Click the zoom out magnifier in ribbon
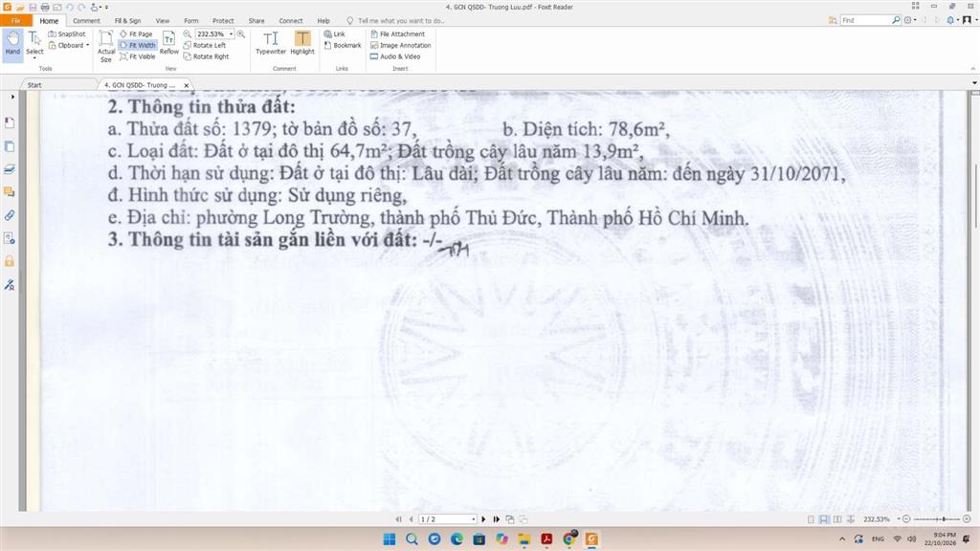The image size is (980, 551). click(x=187, y=34)
